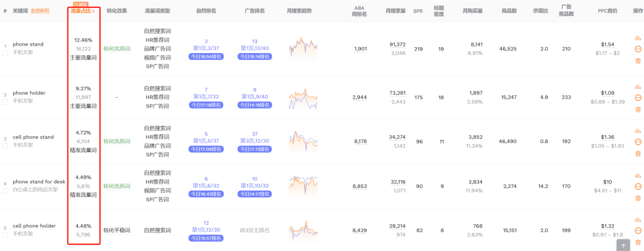Click the 自然排名 column header

click(206, 11)
